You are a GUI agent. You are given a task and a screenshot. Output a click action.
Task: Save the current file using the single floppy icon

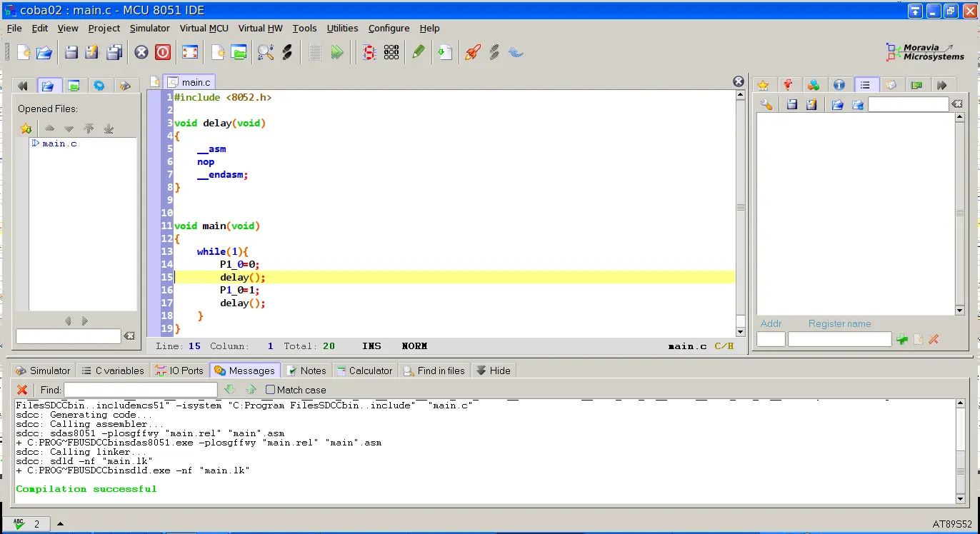tap(71, 52)
